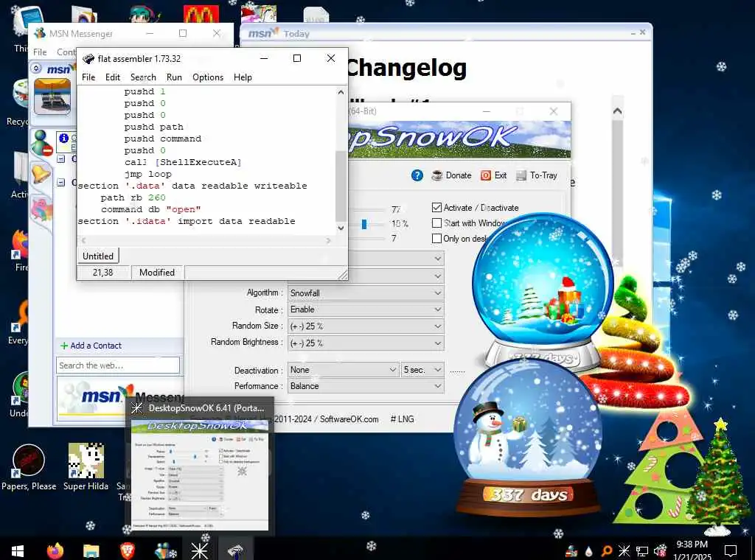Open the Edit menu in flat assembler
The image size is (755, 560).
113,77
